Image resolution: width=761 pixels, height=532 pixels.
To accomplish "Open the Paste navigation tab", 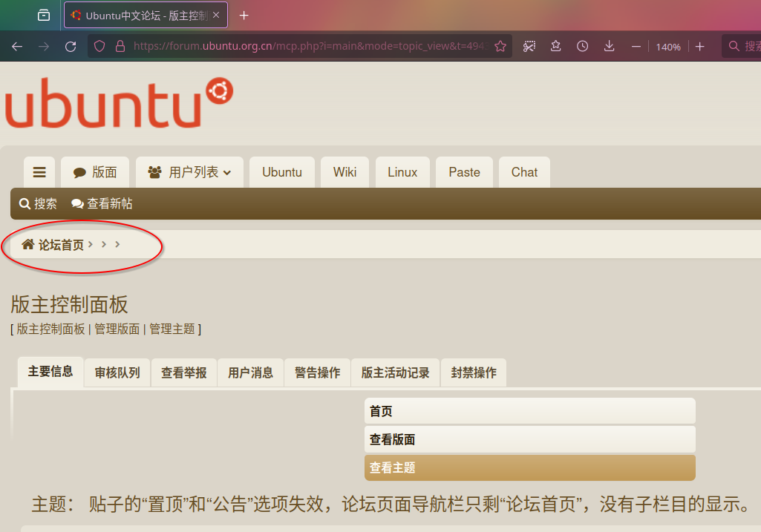I will point(465,172).
